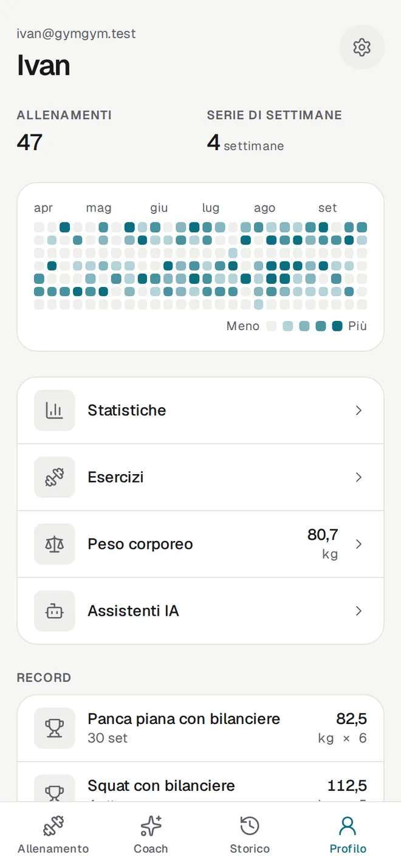The width and height of the screenshot is (401, 868).
Task: Click the dumbbell icon beside Esercizi
Action: pos(55,477)
